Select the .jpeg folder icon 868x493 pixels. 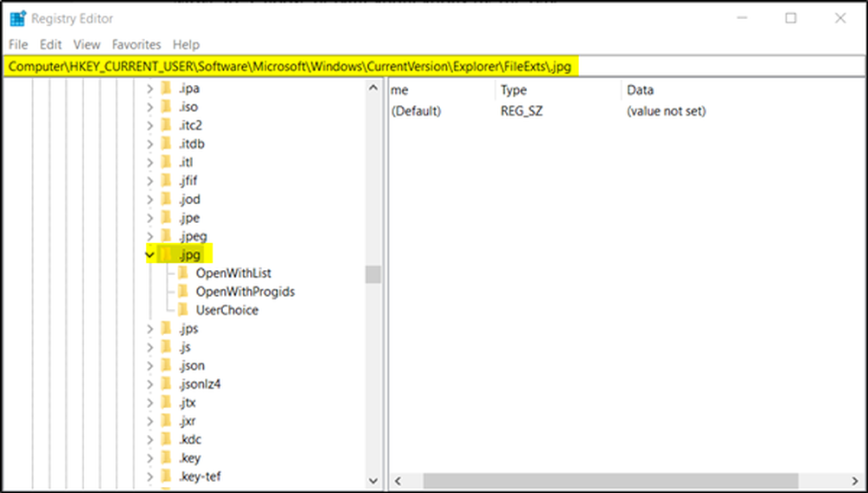pyautogui.click(x=166, y=236)
